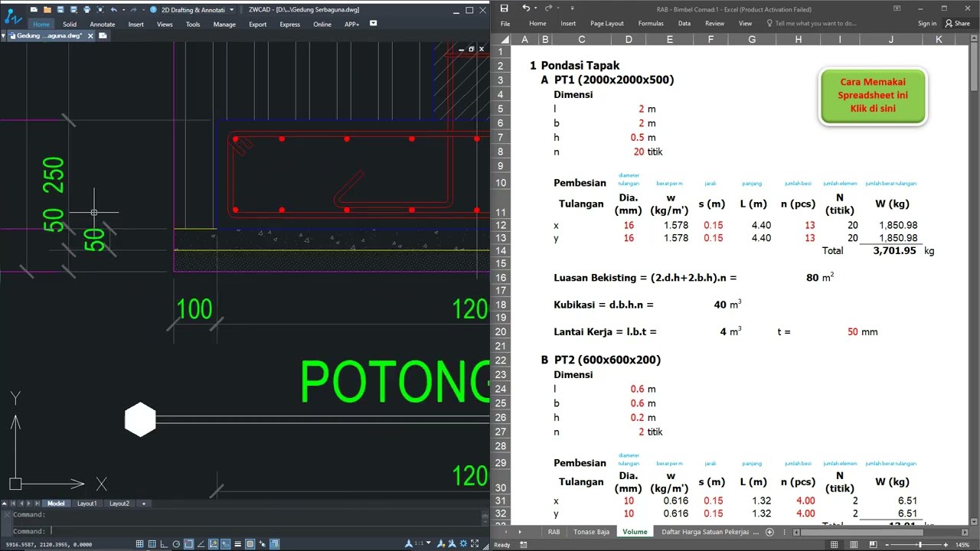Add new layout with plus tab in ZWCAD
The height and width of the screenshot is (551, 980).
pos(143,504)
